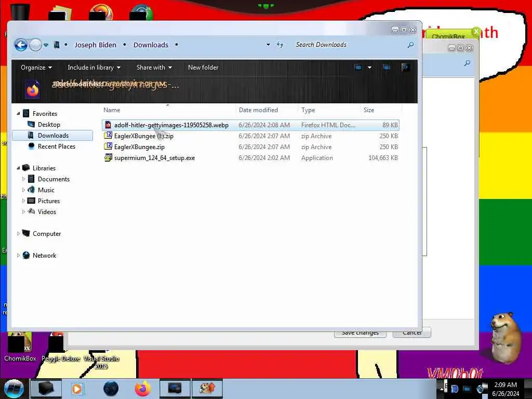
Task: Collapse the Favorites group in the navigation pane
Action: [x=18, y=113]
